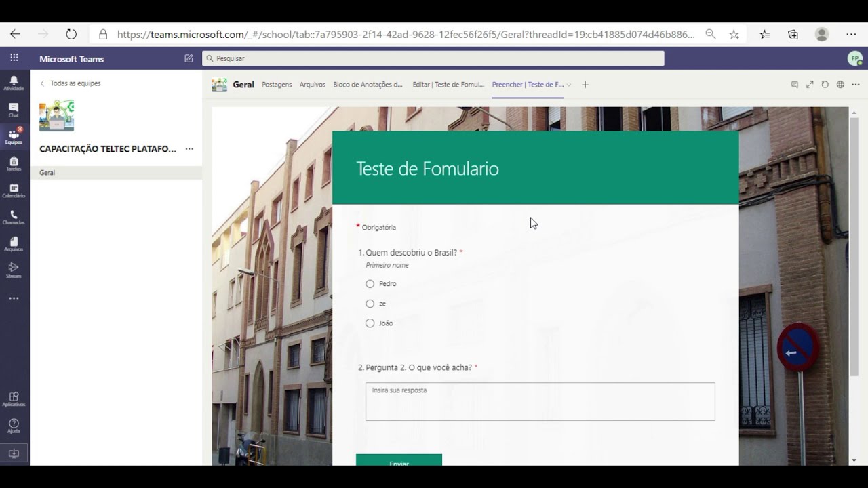Select the ze option
This screenshot has width=868, height=488.
click(x=370, y=304)
